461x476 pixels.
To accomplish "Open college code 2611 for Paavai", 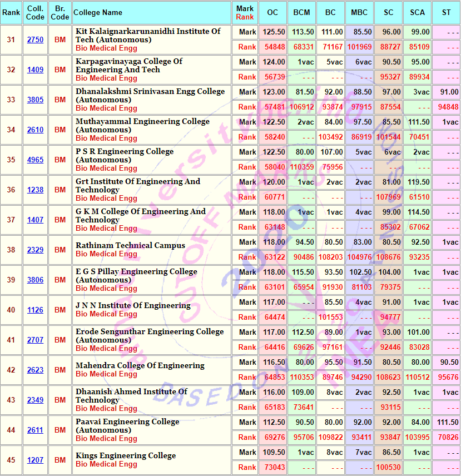I will (35, 430).
